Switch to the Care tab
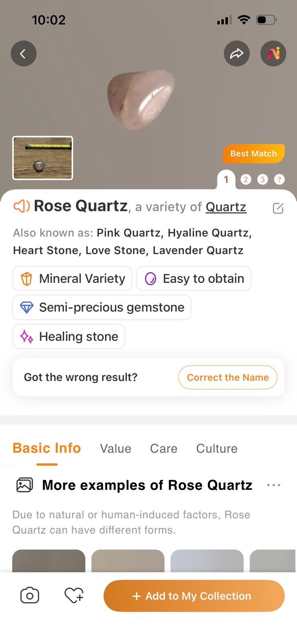The width and height of the screenshot is (297, 644). click(x=164, y=448)
